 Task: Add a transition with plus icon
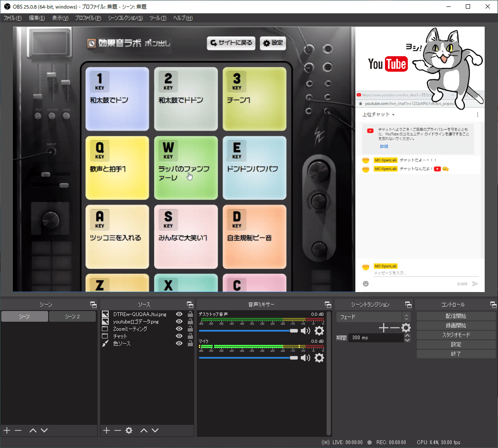pos(384,328)
